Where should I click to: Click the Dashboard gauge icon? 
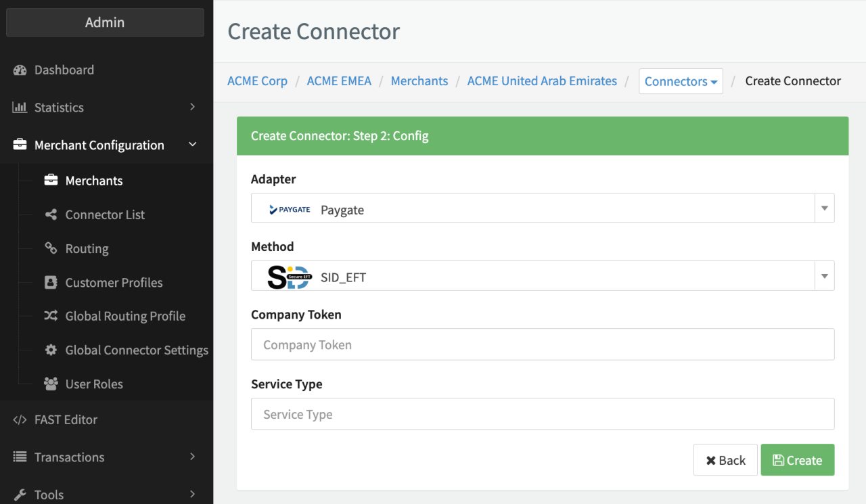click(x=20, y=70)
